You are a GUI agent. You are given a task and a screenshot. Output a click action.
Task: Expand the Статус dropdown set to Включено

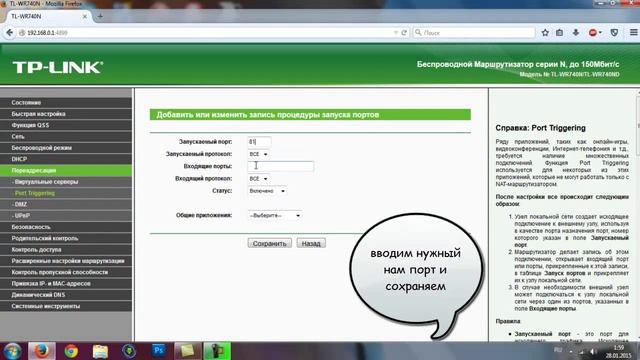coord(267,191)
